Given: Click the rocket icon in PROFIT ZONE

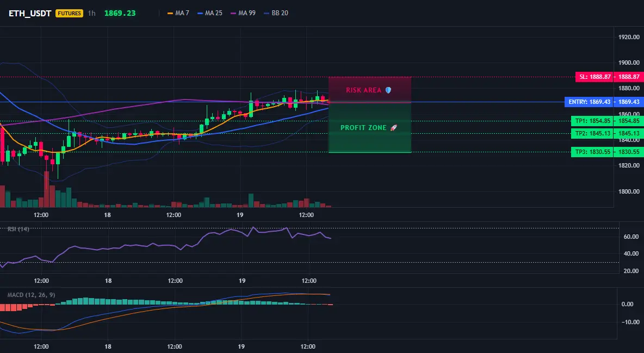Looking at the screenshot, I should (x=393, y=128).
